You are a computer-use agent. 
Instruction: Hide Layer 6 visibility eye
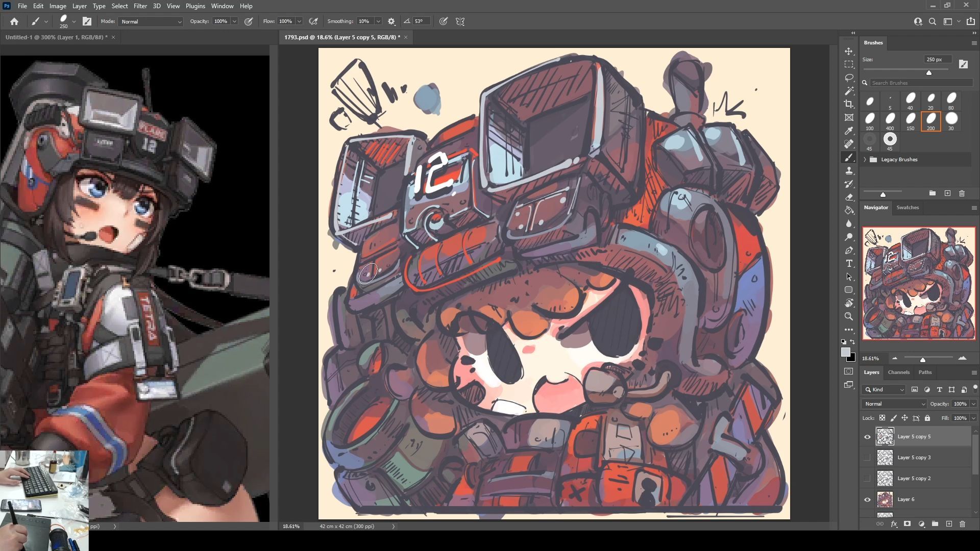[867, 499]
